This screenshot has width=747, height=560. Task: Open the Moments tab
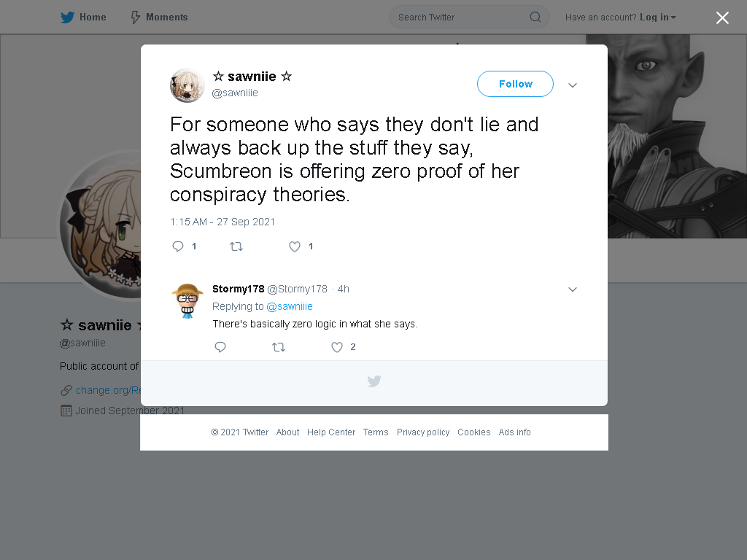pyautogui.click(x=159, y=17)
